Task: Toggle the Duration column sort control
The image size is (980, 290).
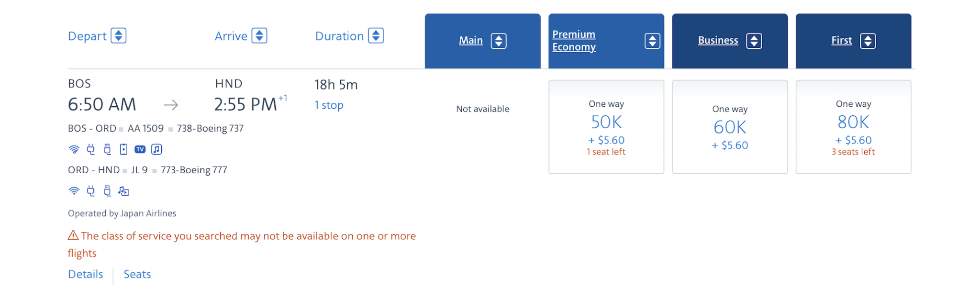Action: pyautogui.click(x=376, y=35)
